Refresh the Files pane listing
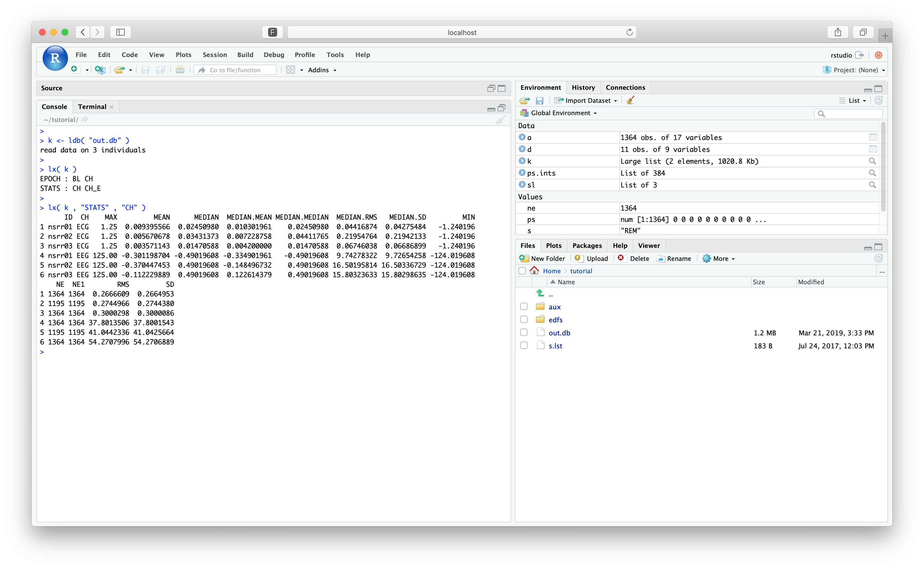 tap(878, 259)
